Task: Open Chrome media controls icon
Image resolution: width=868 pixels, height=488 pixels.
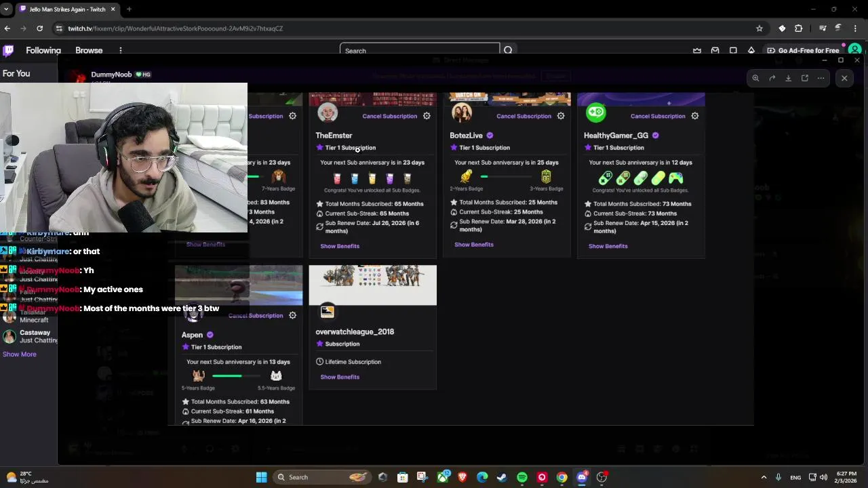Action: coord(823,28)
